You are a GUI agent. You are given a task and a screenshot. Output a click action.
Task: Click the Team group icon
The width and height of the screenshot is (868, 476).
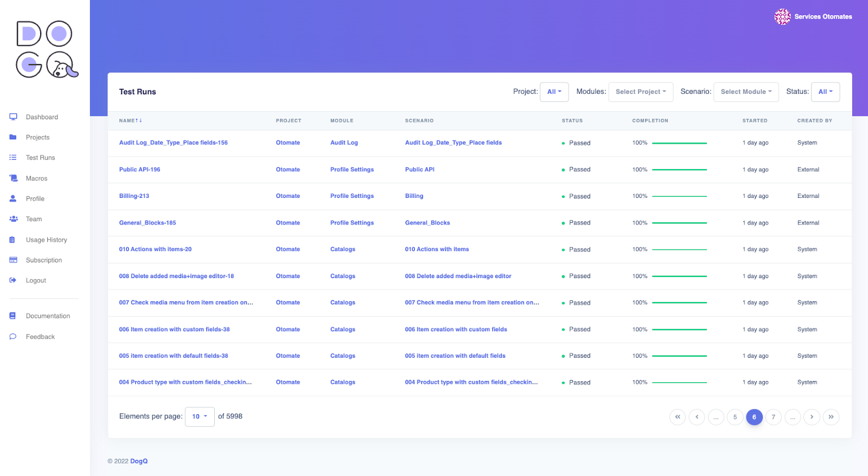click(x=13, y=219)
